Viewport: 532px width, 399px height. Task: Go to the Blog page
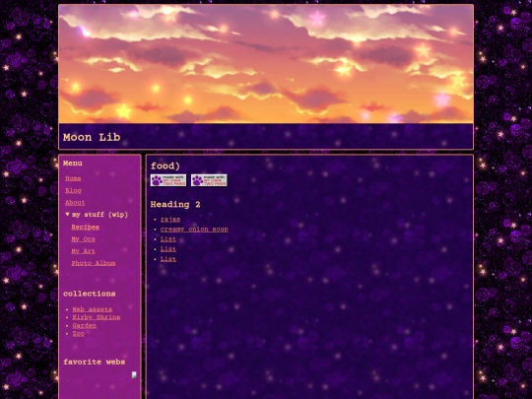coord(73,191)
